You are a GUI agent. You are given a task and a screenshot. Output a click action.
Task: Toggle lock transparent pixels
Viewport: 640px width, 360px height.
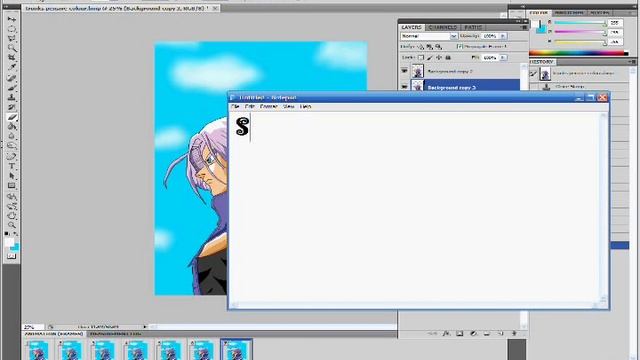click(421, 58)
